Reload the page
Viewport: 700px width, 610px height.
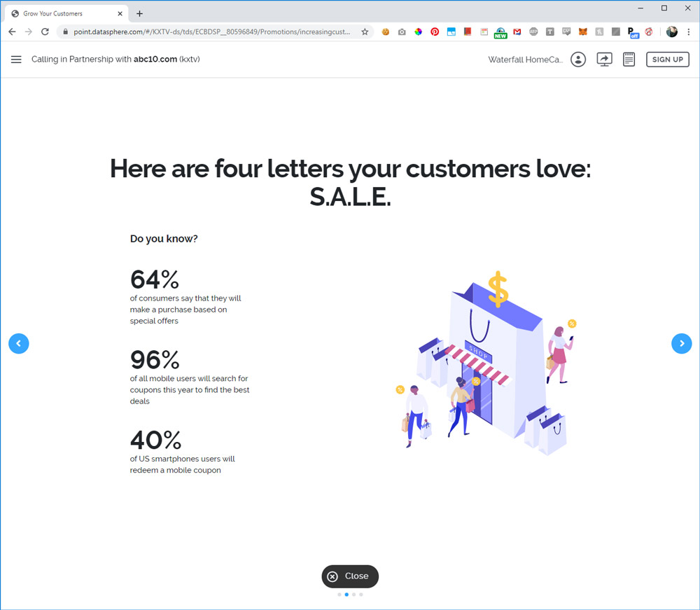pyautogui.click(x=45, y=32)
